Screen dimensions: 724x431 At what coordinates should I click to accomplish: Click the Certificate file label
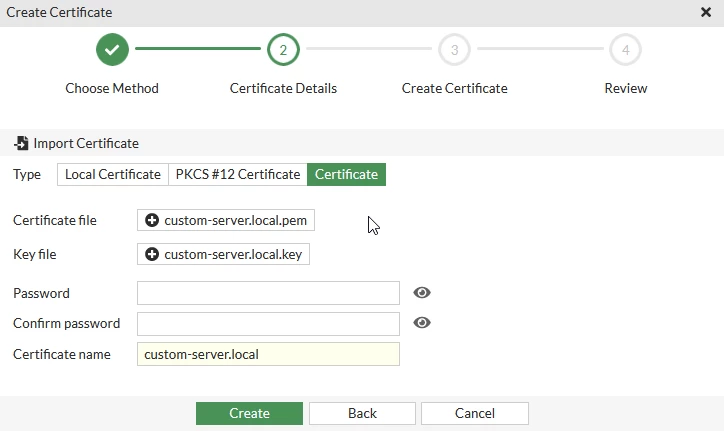coord(54,220)
